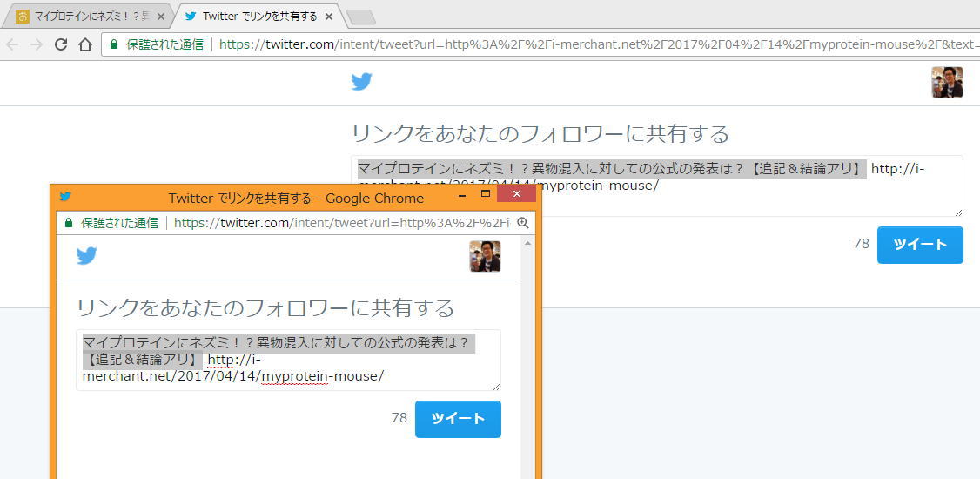Click the popup scrollbar up arrow
The image size is (980, 479).
click(527, 243)
